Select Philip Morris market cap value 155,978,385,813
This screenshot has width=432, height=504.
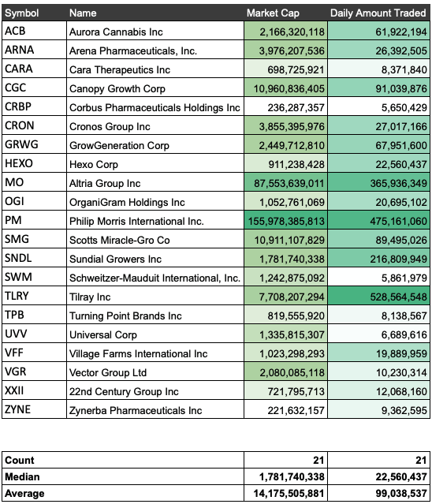[285, 220]
